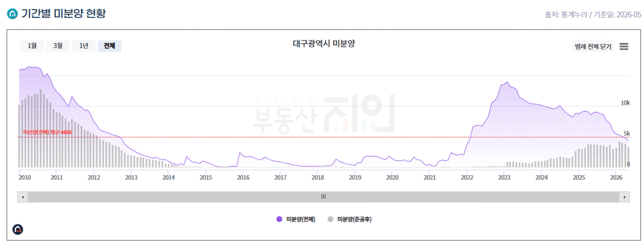Toggle the 미분양(준공후) legend series
The width and height of the screenshot is (644, 245).
(x=349, y=219)
